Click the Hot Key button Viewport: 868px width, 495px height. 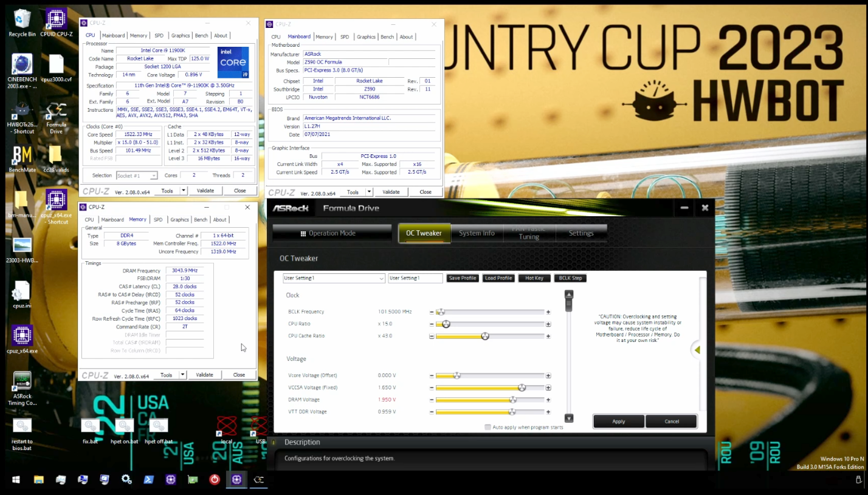point(534,278)
